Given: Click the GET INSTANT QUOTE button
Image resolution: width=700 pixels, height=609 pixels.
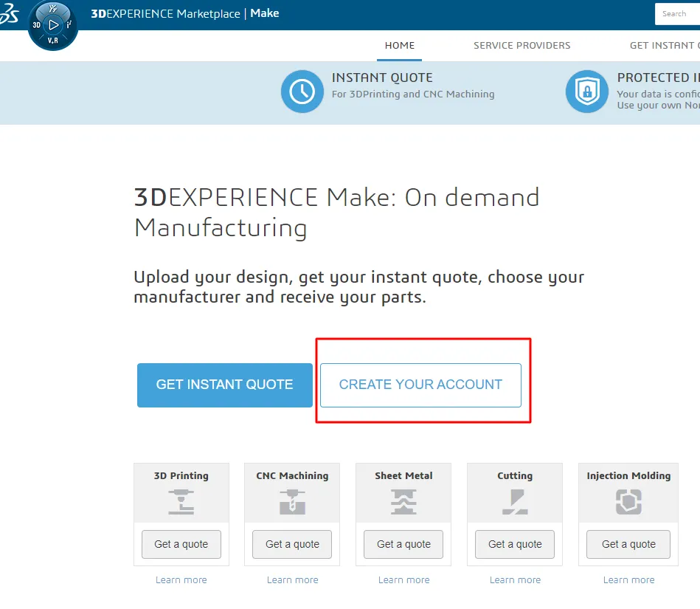Looking at the screenshot, I should click(224, 385).
